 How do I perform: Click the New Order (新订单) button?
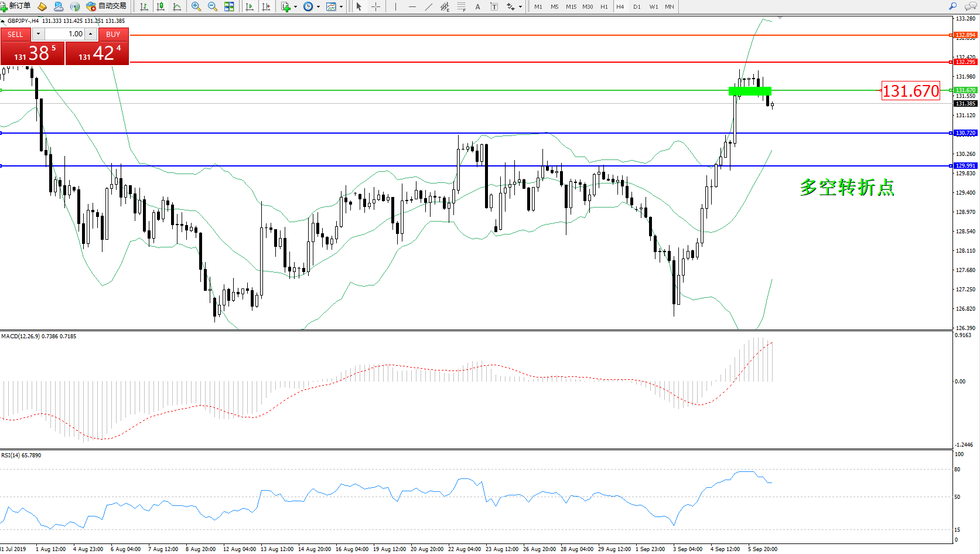click(x=16, y=6)
